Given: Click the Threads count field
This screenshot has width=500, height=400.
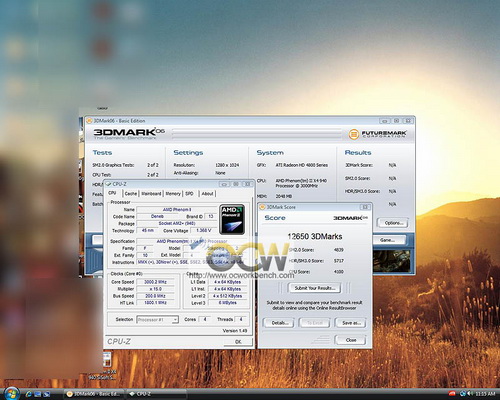Looking at the screenshot, I should (x=240, y=319).
